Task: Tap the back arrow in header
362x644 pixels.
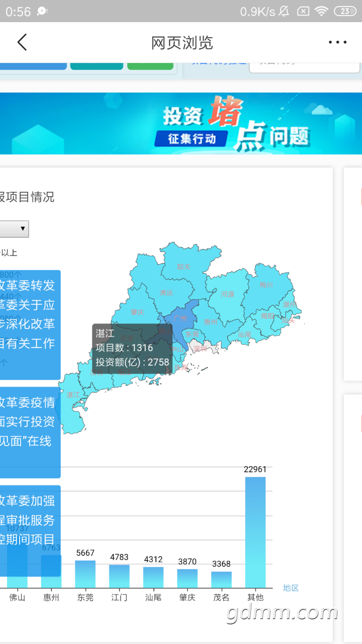Action: [22, 43]
